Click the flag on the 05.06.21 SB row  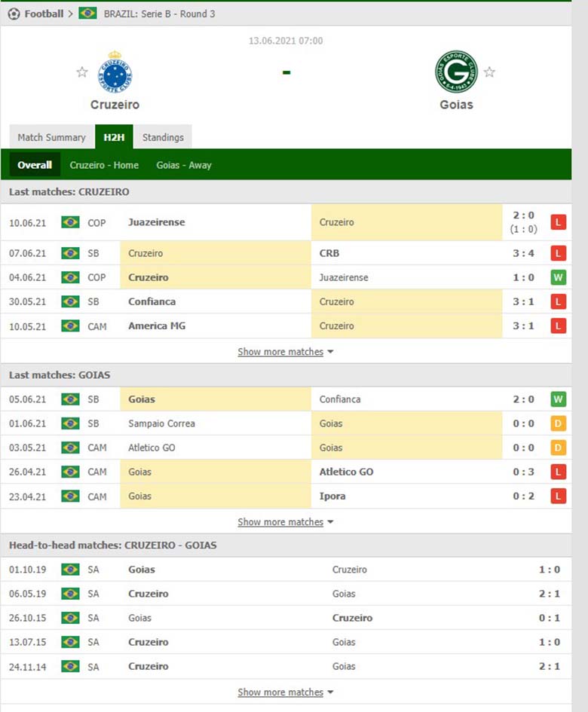[x=70, y=399]
